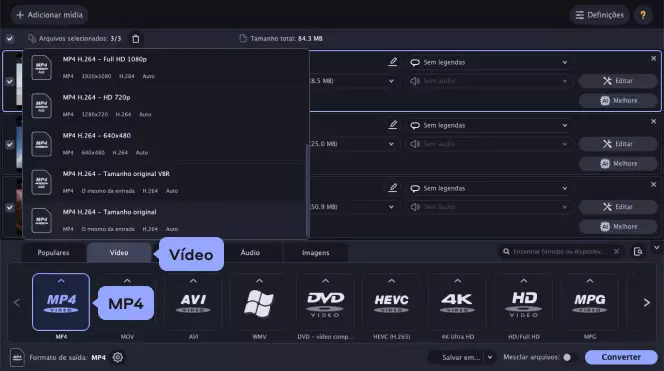Click AI Melhore for the second file

coord(617,163)
